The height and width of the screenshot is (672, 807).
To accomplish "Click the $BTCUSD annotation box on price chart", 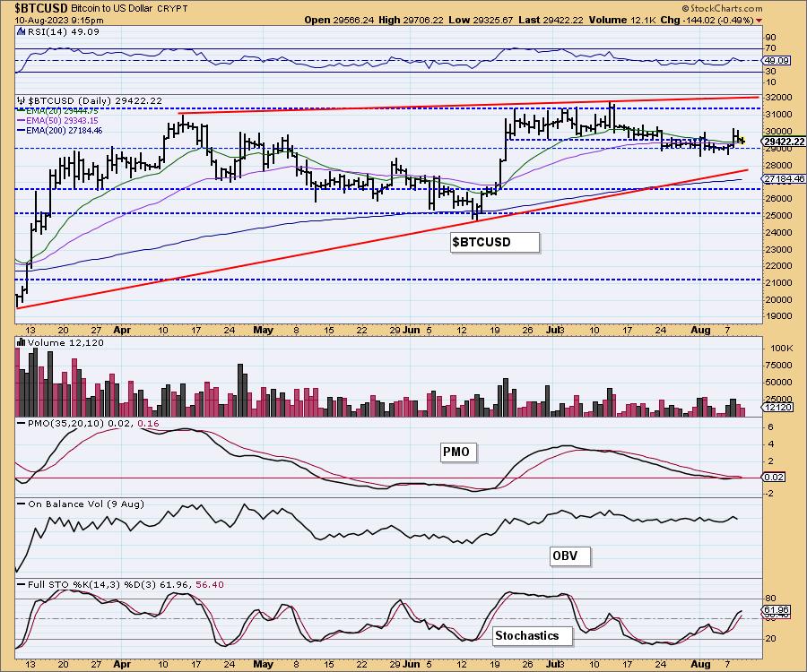I will (x=495, y=242).
